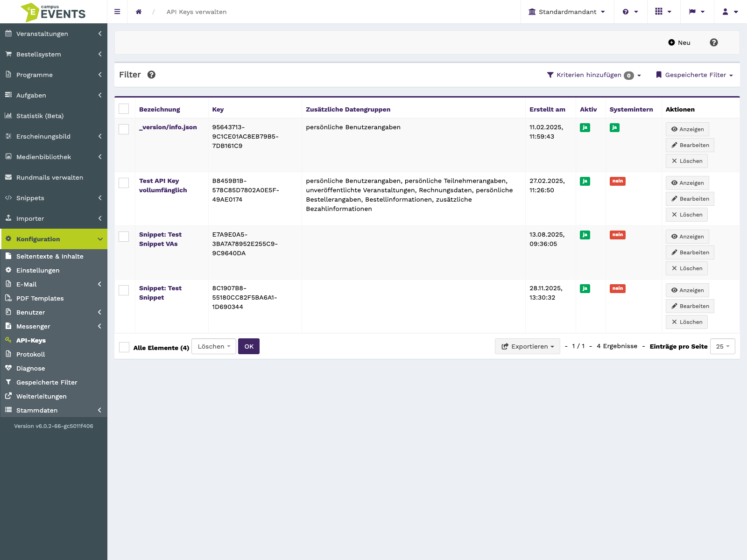Click Bearbeiten for Test API Key vollumfänglich
747x560 pixels.
690,199
